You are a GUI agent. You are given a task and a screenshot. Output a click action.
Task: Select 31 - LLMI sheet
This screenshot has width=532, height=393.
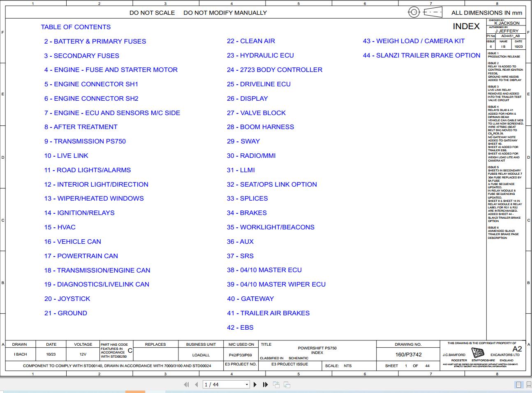(241, 170)
